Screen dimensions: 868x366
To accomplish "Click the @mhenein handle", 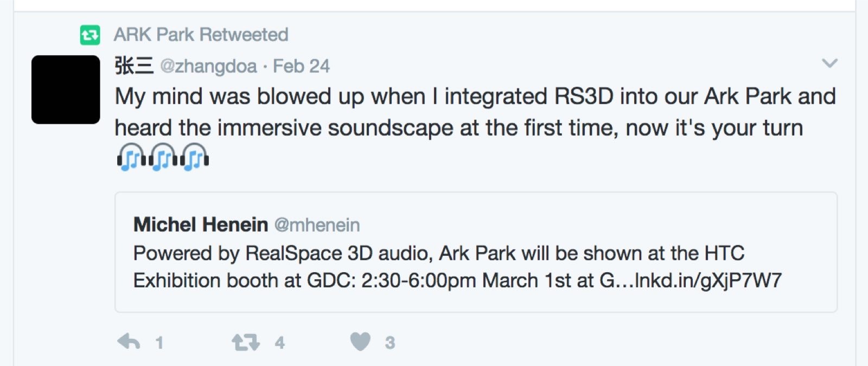I will (x=317, y=225).
